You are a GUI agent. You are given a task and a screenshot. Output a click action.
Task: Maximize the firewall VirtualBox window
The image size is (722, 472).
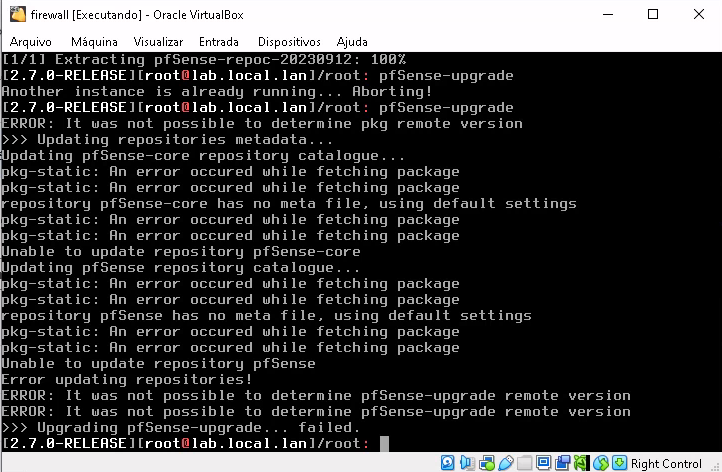point(652,14)
